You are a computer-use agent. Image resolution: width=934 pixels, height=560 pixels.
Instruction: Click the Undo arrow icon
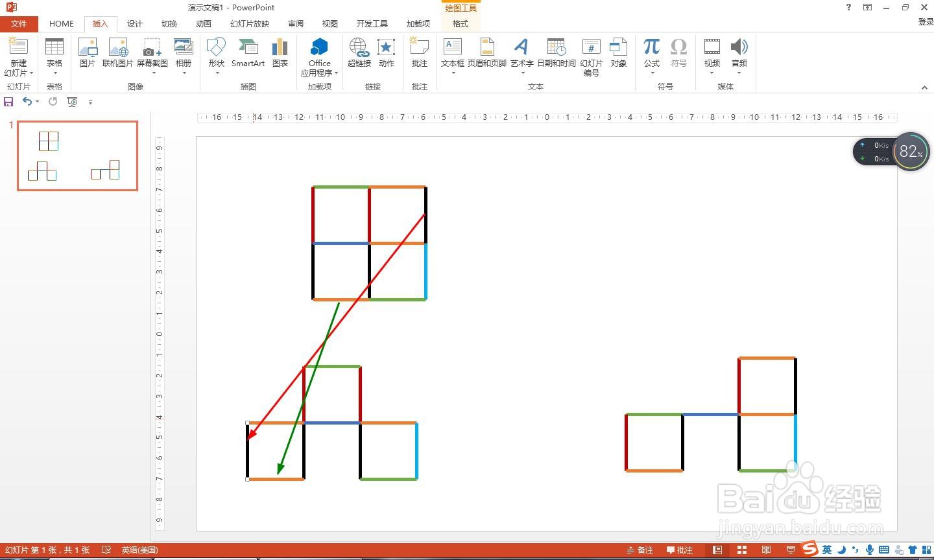tap(27, 101)
